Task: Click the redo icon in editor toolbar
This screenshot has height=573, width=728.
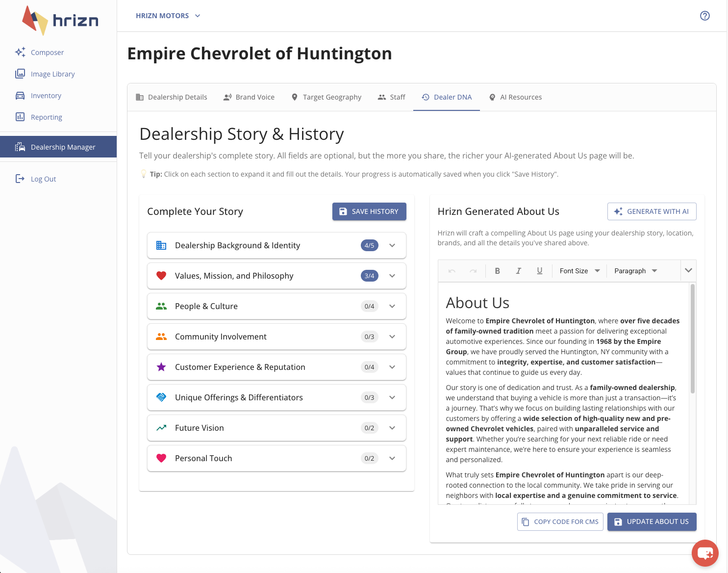Action: pos(473,271)
